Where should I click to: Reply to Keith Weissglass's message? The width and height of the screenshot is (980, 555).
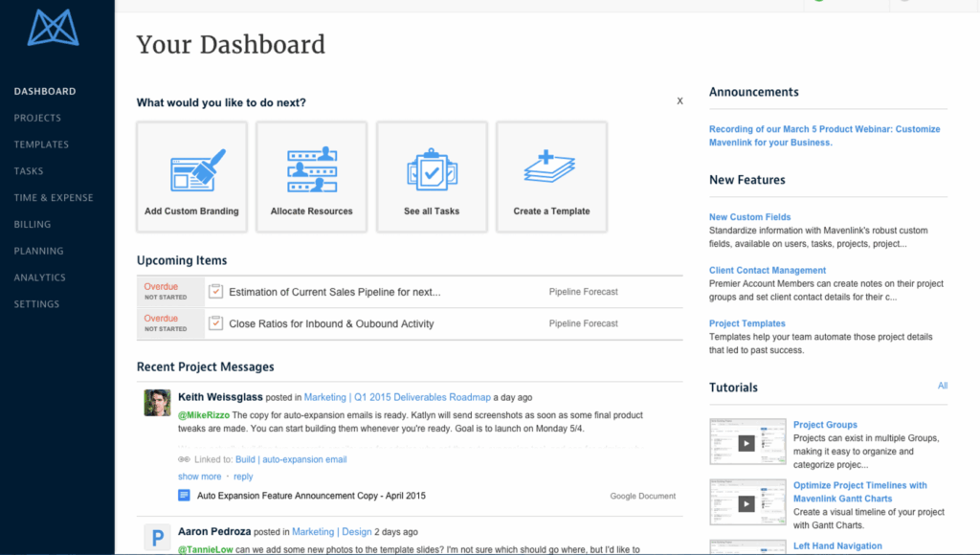(243, 477)
